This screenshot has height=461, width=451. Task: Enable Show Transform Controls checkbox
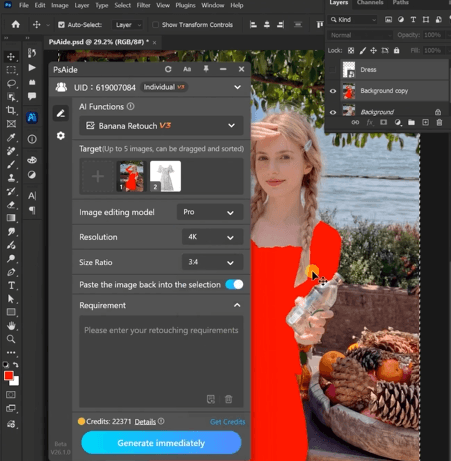point(155,25)
